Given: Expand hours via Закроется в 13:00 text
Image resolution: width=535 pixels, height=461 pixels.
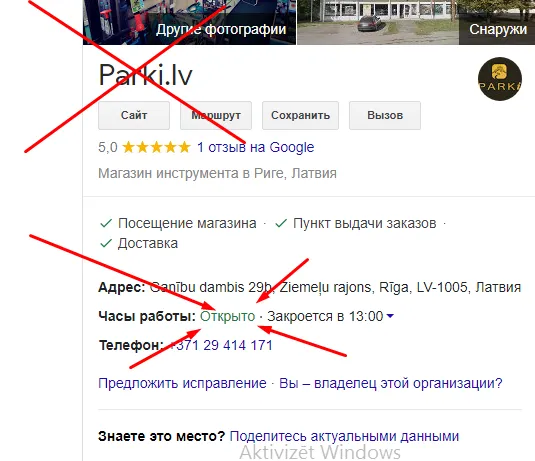Looking at the screenshot, I should pyautogui.click(x=325, y=316).
